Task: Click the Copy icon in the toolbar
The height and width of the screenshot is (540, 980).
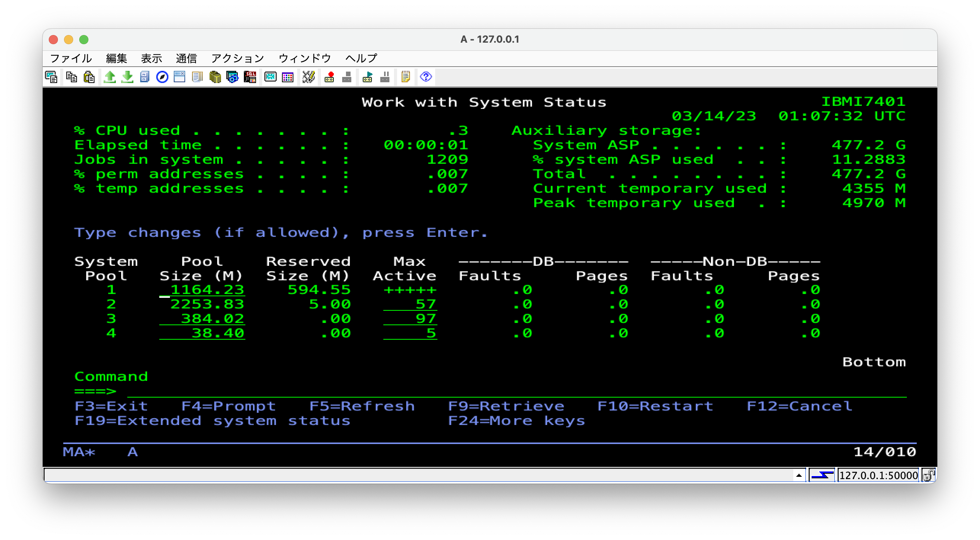Action: pyautogui.click(x=71, y=77)
